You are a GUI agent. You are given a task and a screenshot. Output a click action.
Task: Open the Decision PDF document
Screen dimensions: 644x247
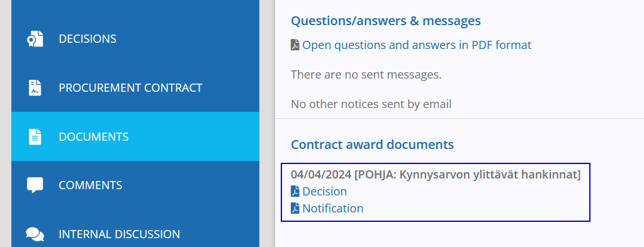(324, 192)
